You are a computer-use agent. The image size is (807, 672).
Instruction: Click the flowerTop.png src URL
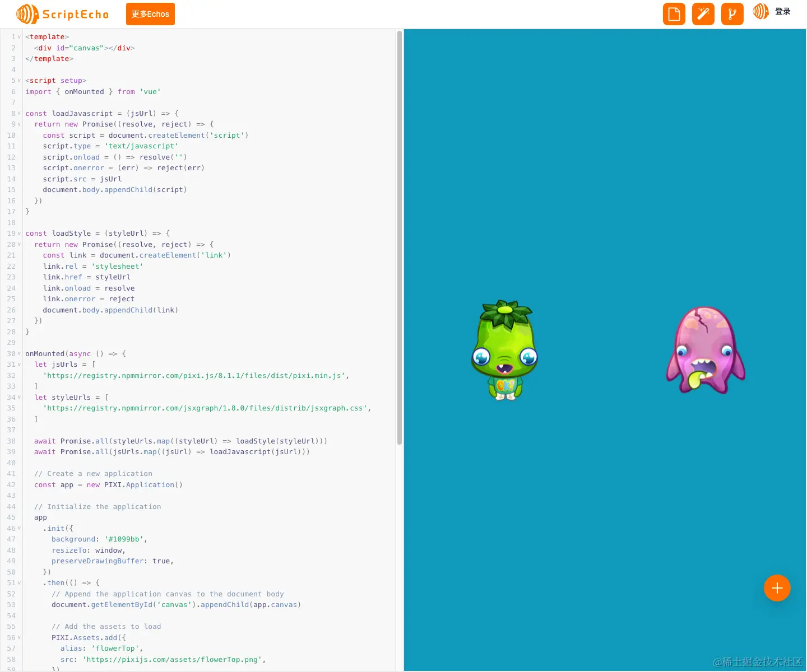(x=172, y=660)
